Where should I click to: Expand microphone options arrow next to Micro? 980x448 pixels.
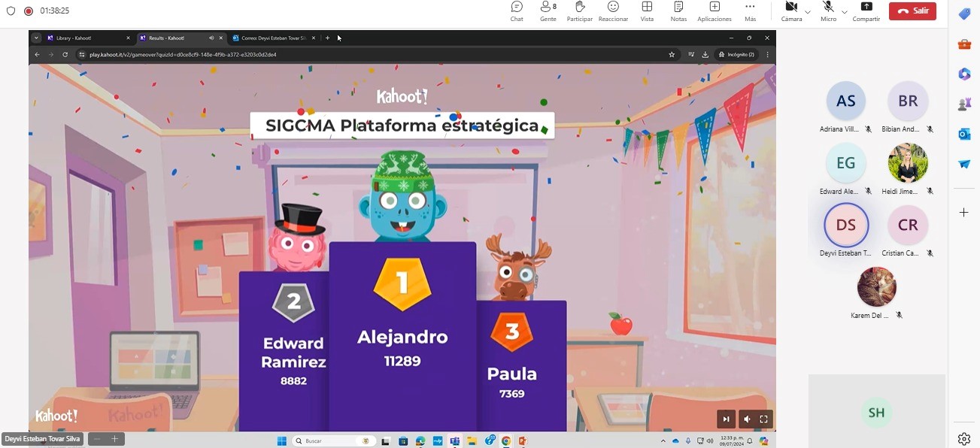[x=844, y=11]
